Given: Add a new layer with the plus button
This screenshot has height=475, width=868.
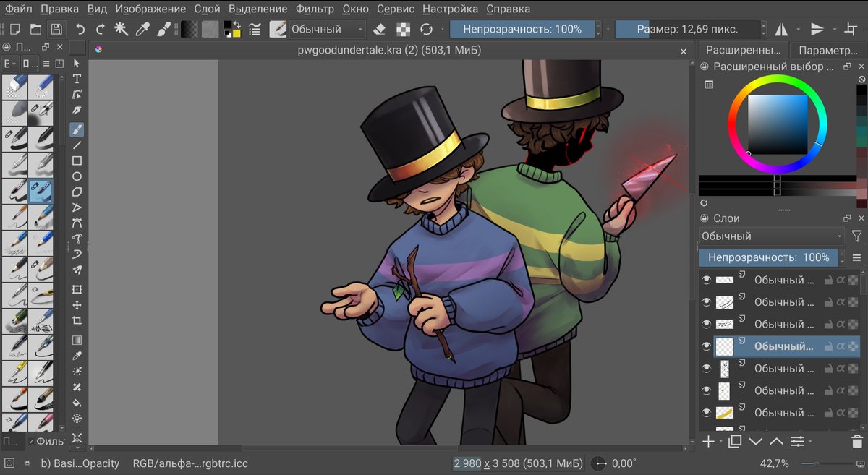Looking at the screenshot, I should coord(708,441).
